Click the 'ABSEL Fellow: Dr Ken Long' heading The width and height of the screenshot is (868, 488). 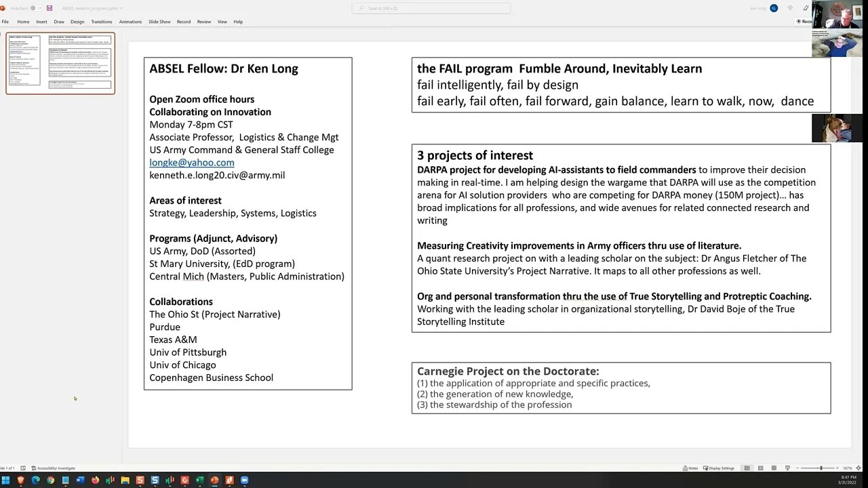(224, 68)
